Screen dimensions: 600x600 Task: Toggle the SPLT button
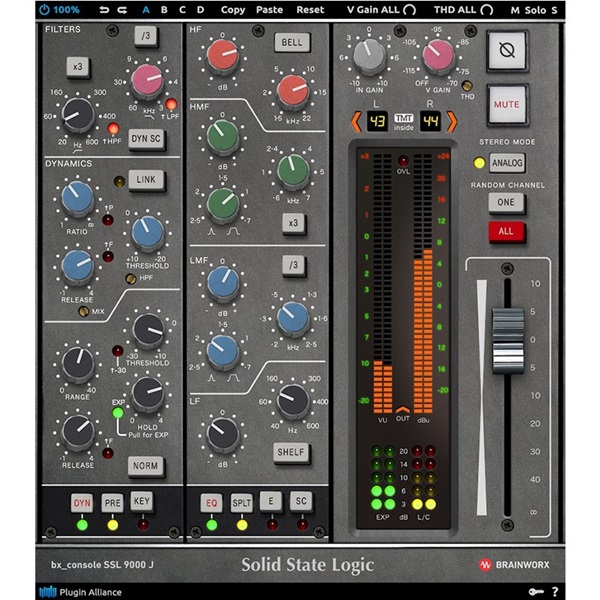coord(242,503)
